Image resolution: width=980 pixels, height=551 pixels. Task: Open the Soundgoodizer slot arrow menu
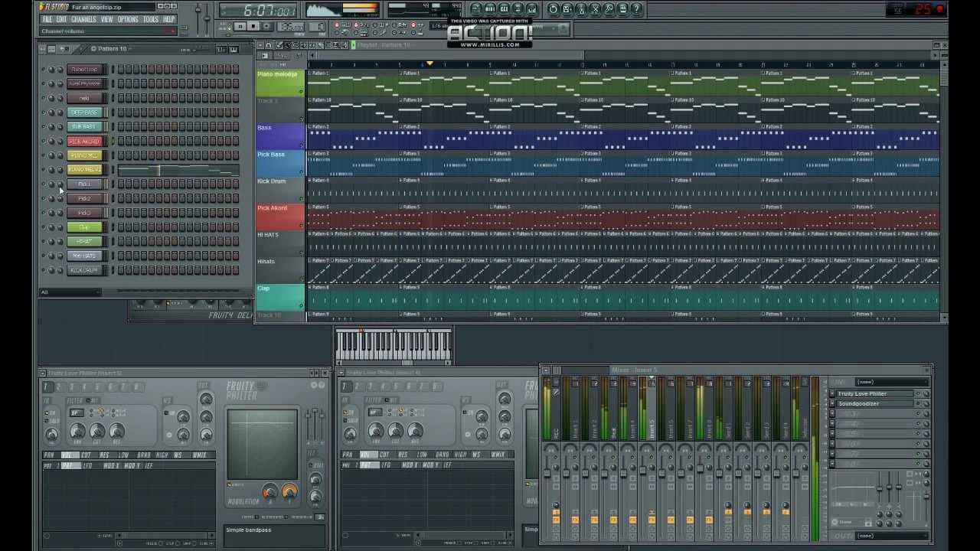(x=832, y=403)
